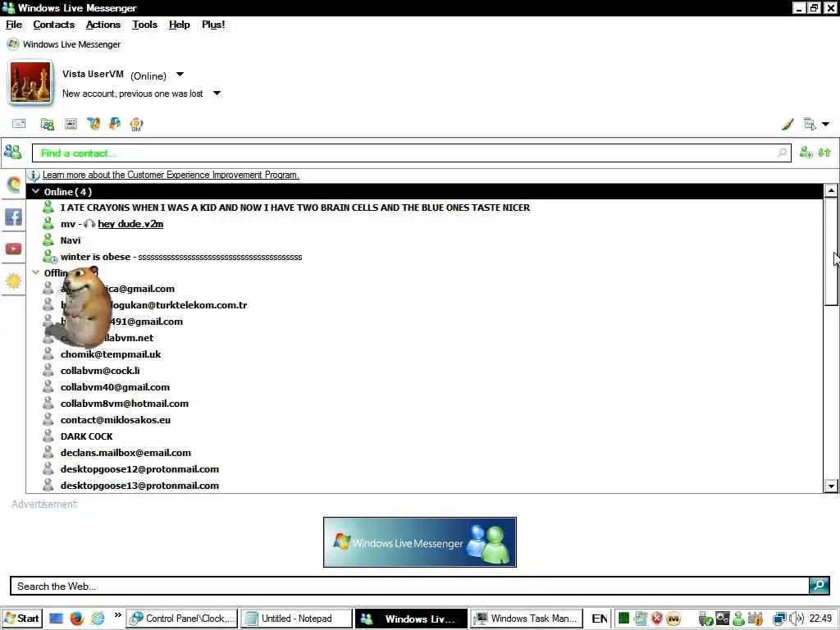Open the contact card folder icon
This screenshot has width=840, height=630.
point(47,125)
